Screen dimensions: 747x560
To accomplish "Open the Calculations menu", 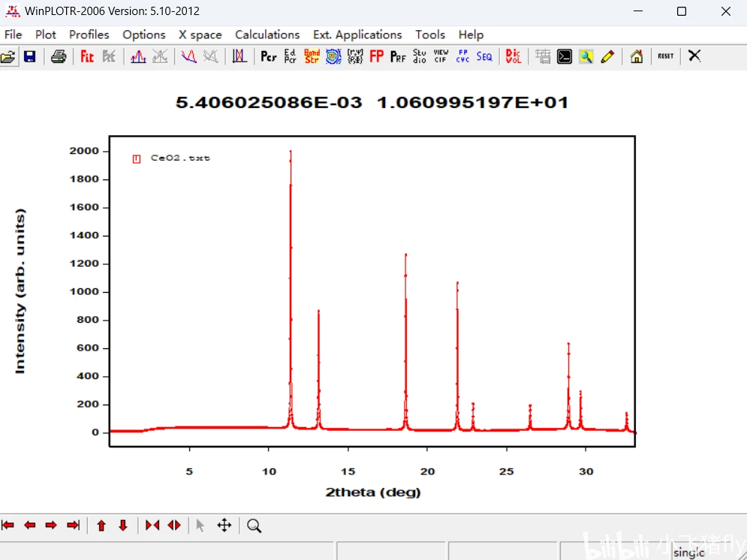I will [267, 35].
